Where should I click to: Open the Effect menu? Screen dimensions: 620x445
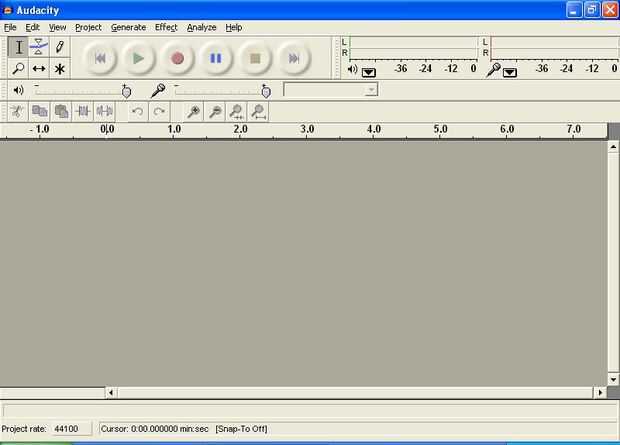tap(166, 27)
